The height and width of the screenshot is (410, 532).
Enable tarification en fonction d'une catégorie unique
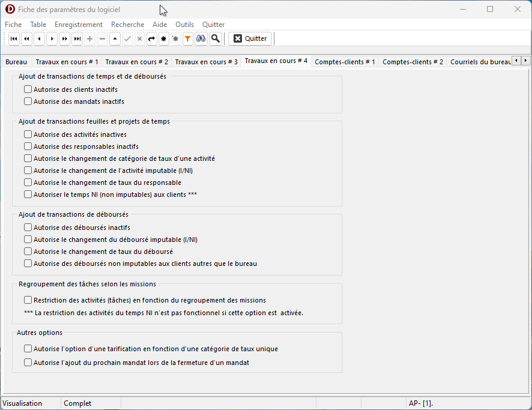pos(28,349)
